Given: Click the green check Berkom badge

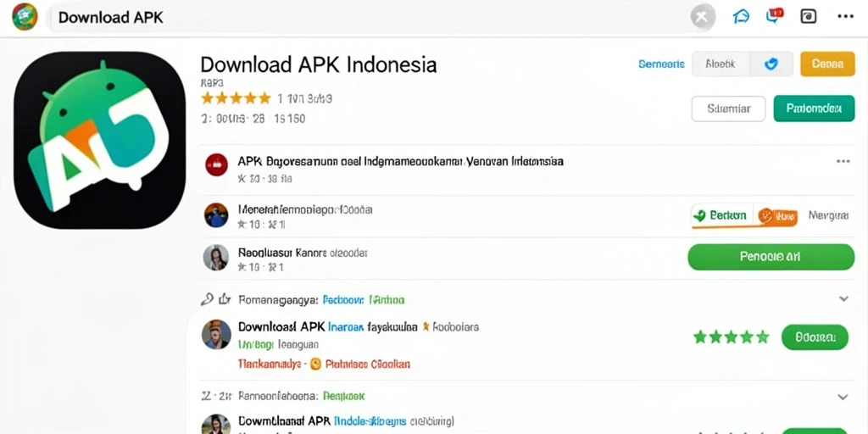Looking at the screenshot, I should tap(721, 216).
